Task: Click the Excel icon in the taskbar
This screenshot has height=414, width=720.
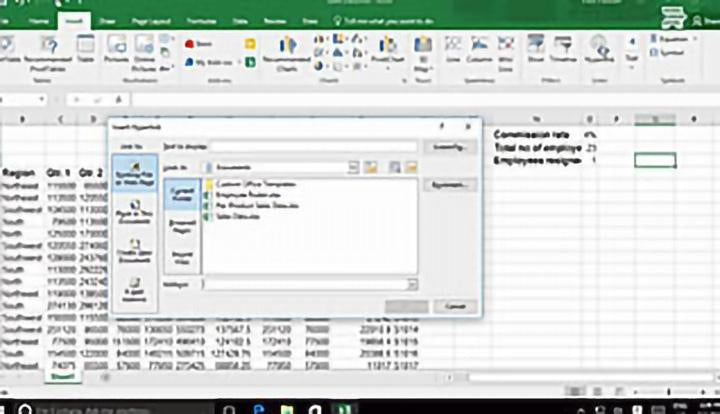Action: click(344, 408)
